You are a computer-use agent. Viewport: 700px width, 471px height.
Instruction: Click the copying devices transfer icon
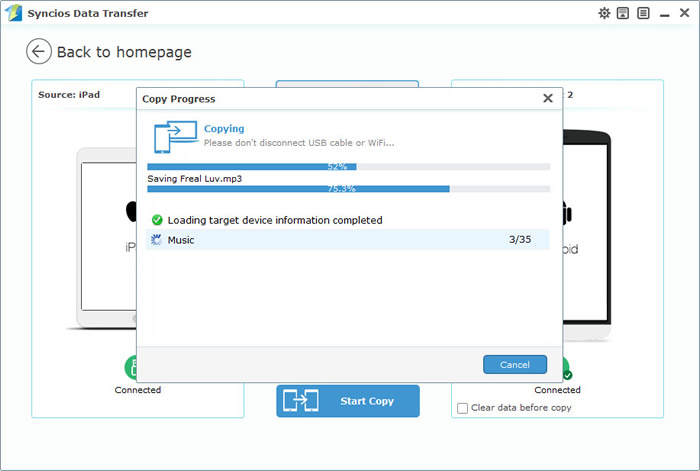coord(175,137)
